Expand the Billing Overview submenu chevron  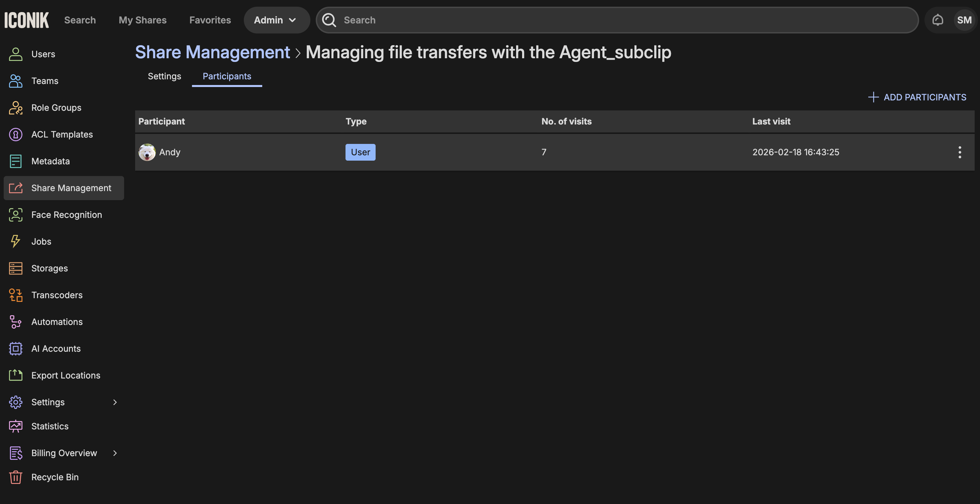[115, 453]
